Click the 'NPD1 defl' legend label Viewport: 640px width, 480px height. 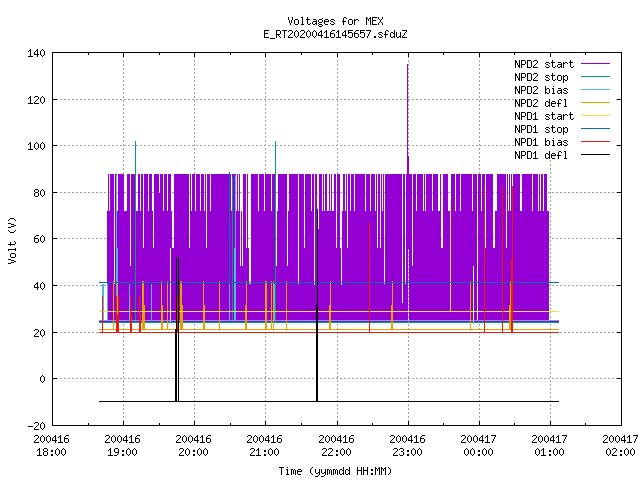pyautogui.click(x=541, y=156)
